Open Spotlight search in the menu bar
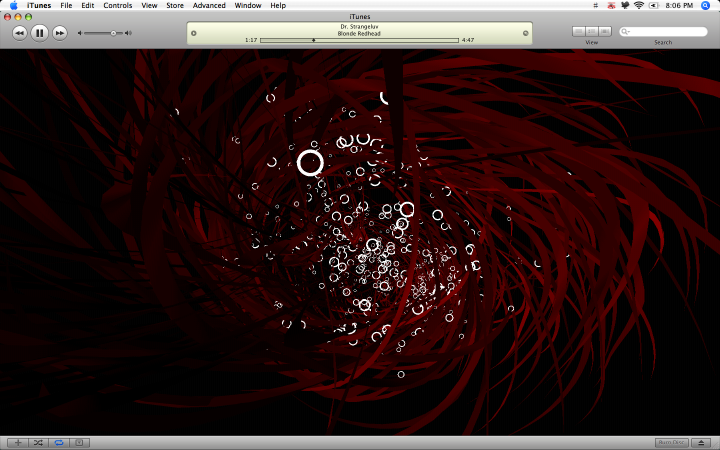Screen dimensions: 720x450 pyautogui.click(x=705, y=6)
